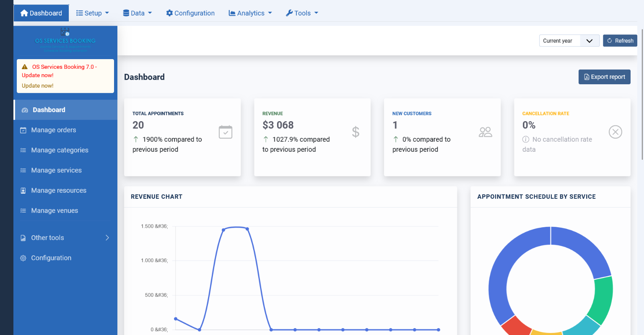The height and width of the screenshot is (335, 644).
Task: Open the Analytics dropdown menu
Action: (250, 13)
